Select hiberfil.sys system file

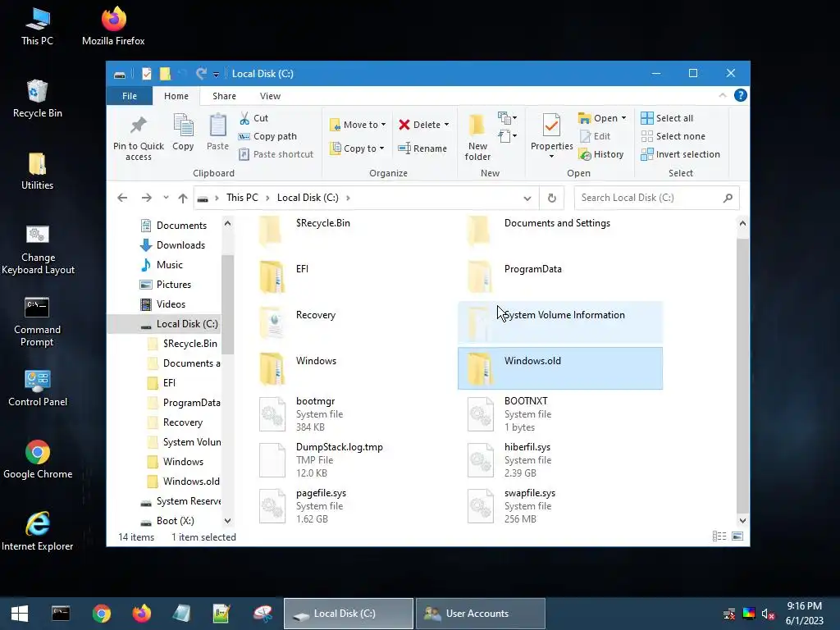[559, 459]
